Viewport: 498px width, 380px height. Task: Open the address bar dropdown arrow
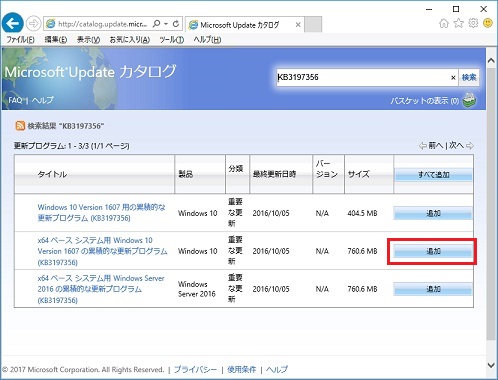pyautogui.click(x=166, y=24)
